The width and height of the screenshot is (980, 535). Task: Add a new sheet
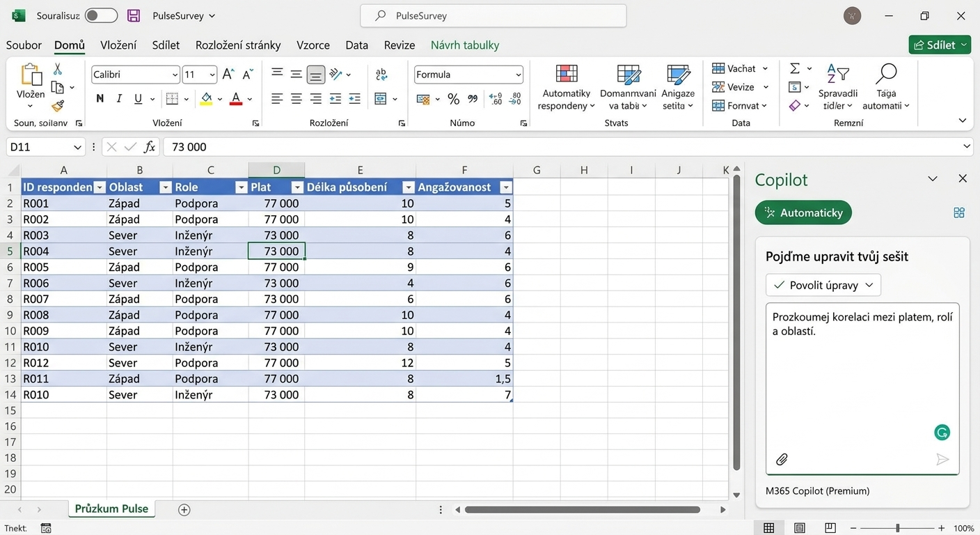point(184,509)
